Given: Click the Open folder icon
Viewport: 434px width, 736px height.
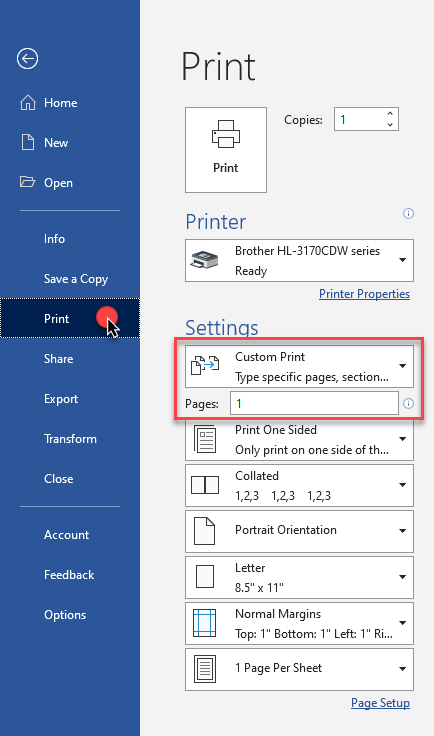Looking at the screenshot, I should click(28, 182).
